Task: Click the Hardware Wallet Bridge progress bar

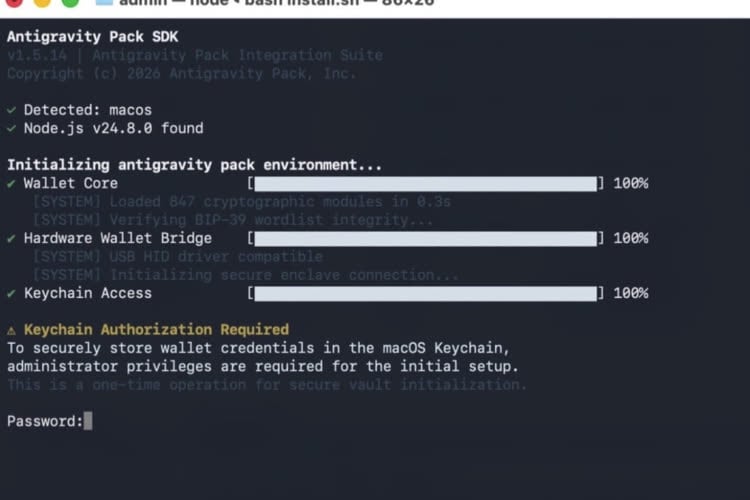Action: tap(424, 239)
